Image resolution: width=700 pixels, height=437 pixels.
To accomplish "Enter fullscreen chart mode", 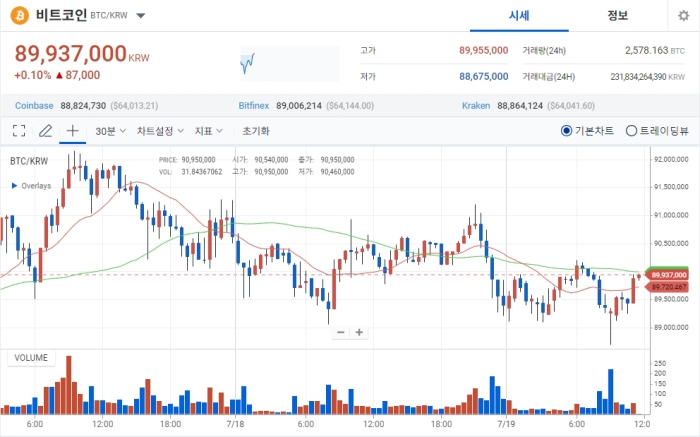I will [x=18, y=130].
